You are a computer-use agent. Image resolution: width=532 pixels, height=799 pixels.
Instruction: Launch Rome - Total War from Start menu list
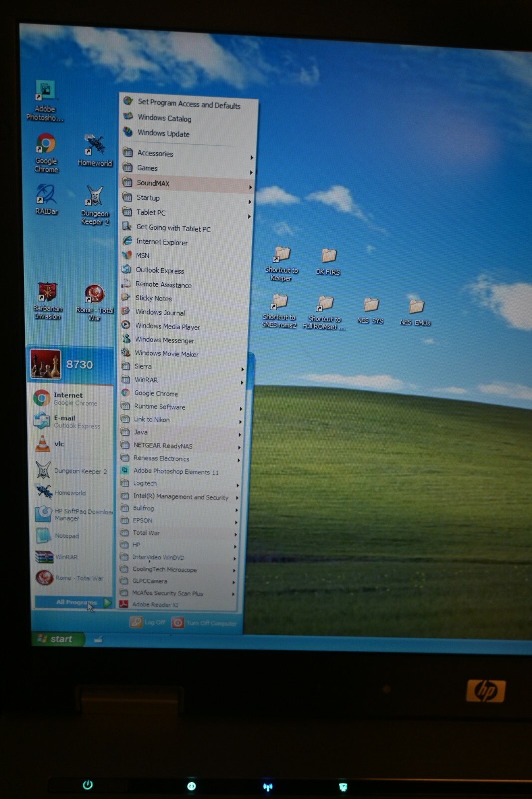point(73,578)
